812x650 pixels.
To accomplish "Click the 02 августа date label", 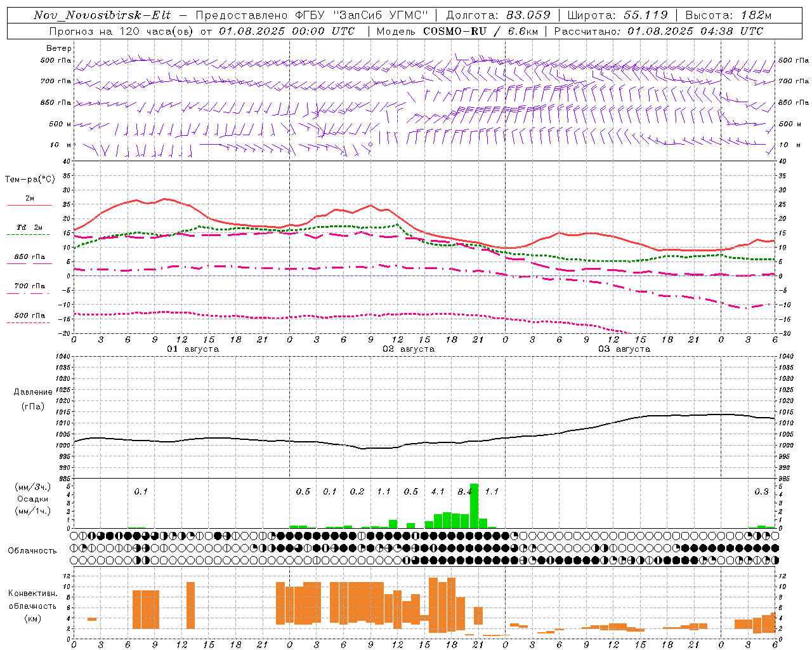I will (409, 349).
